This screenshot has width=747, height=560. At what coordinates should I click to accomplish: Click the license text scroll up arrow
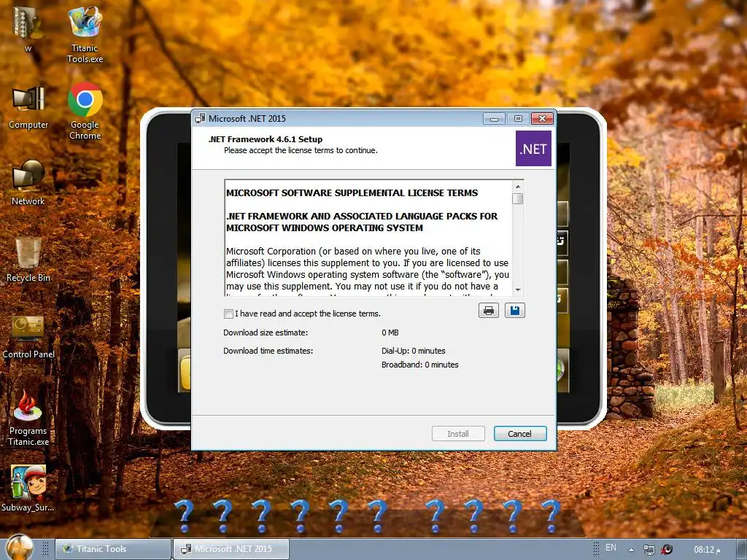518,187
